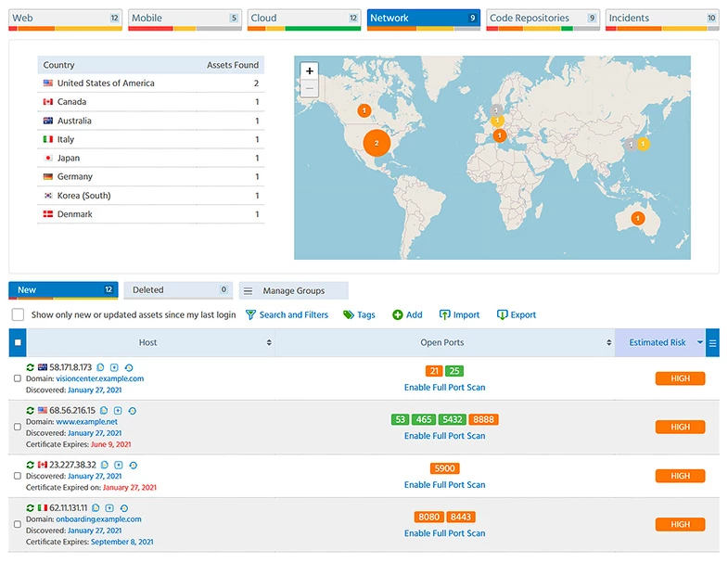
Task: Toggle show only new or updated assets checkbox
Action: pos(18,315)
